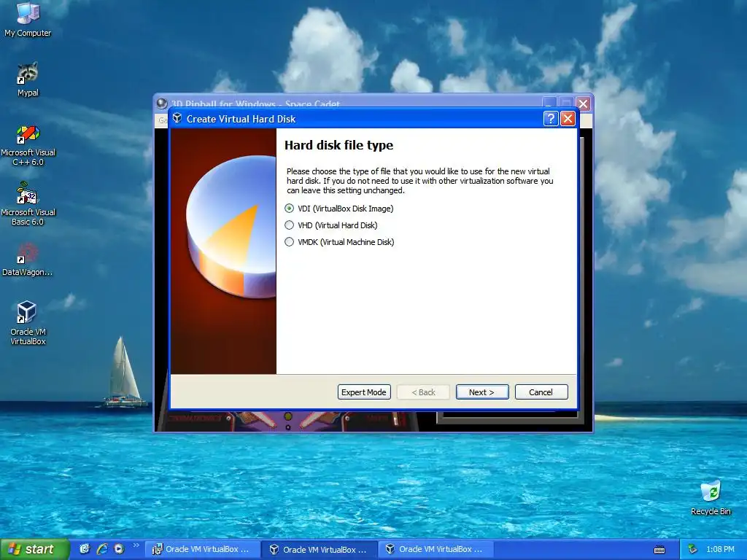Click the 1:08 PM clock
This screenshot has height=560, width=747.
click(720, 549)
